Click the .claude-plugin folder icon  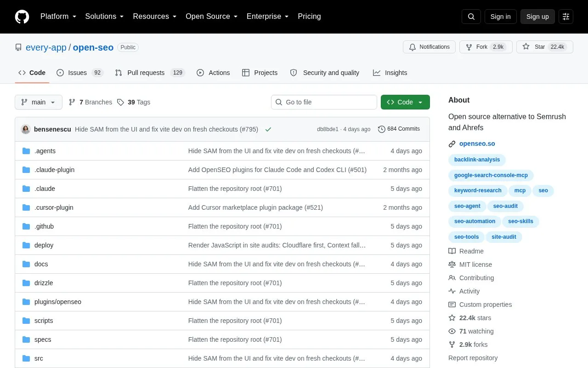[26, 170]
